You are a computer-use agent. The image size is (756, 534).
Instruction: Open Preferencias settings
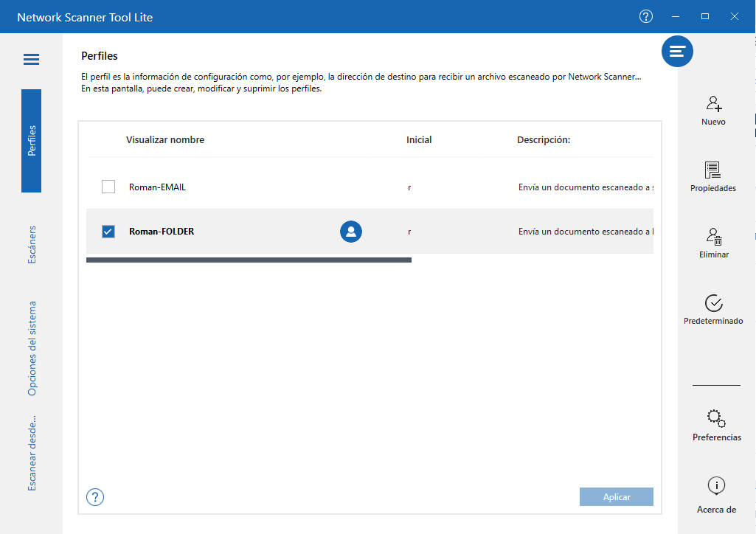pyautogui.click(x=716, y=426)
